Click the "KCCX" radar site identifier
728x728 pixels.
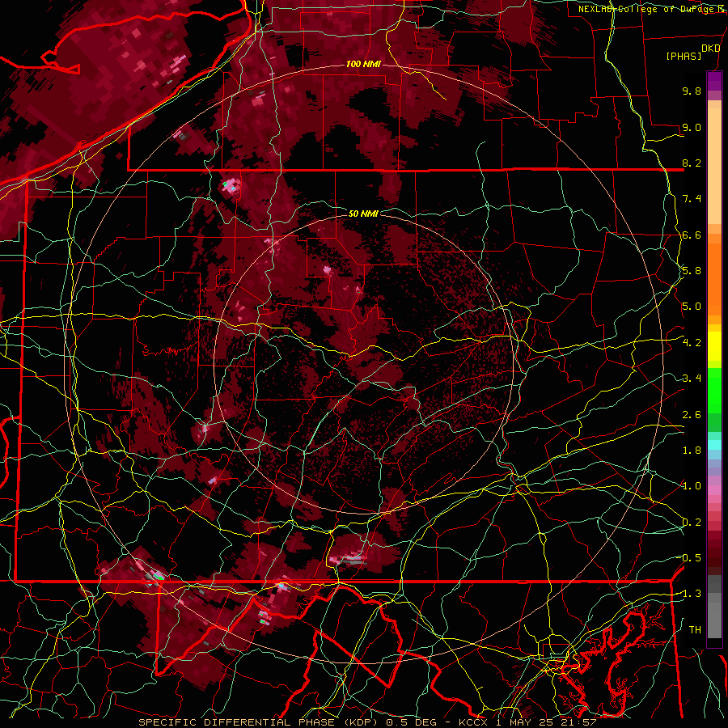pos(473,722)
